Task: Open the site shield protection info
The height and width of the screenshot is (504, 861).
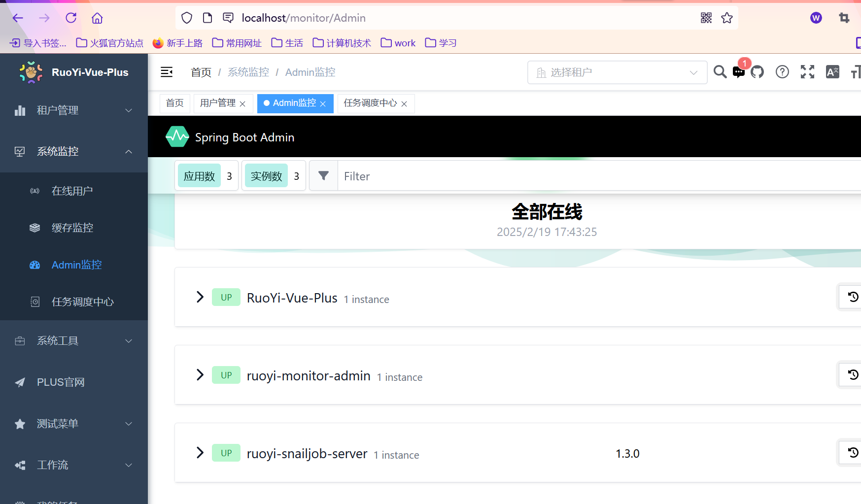Action: [x=187, y=18]
